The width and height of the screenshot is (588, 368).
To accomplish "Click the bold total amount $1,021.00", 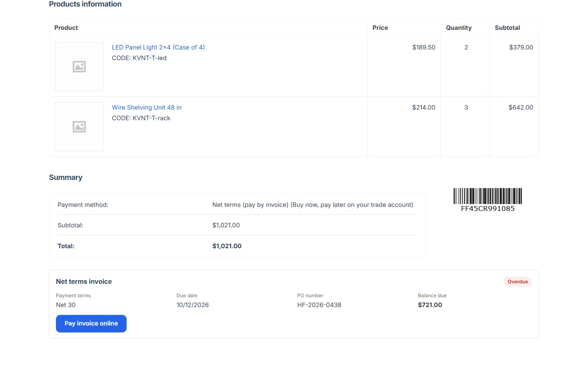I will tap(227, 246).
